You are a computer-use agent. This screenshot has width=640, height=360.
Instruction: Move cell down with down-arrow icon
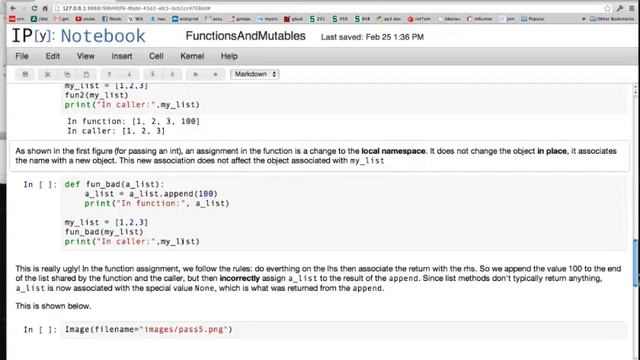pos(129,74)
